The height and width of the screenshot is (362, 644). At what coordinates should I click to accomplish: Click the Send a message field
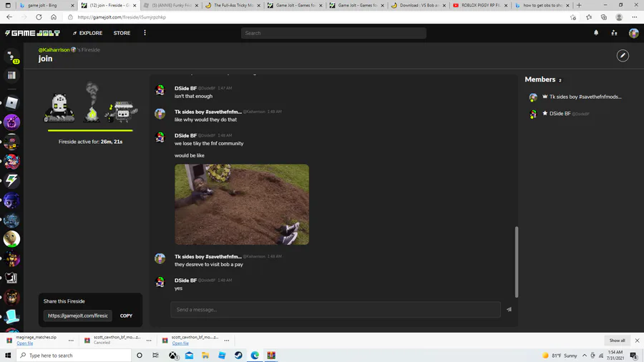[336, 310]
